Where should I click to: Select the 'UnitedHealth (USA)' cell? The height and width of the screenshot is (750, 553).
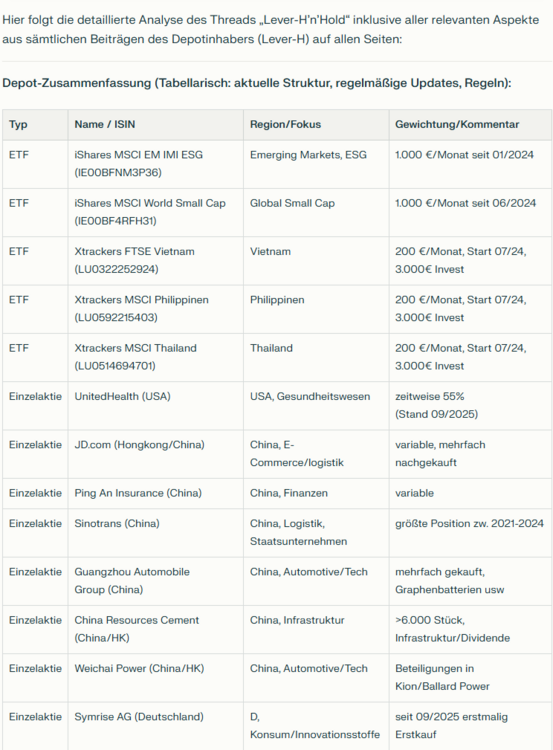click(x=155, y=406)
